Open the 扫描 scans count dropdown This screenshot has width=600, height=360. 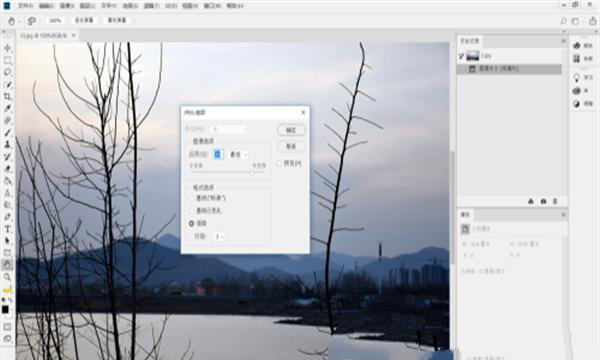pyautogui.click(x=219, y=236)
